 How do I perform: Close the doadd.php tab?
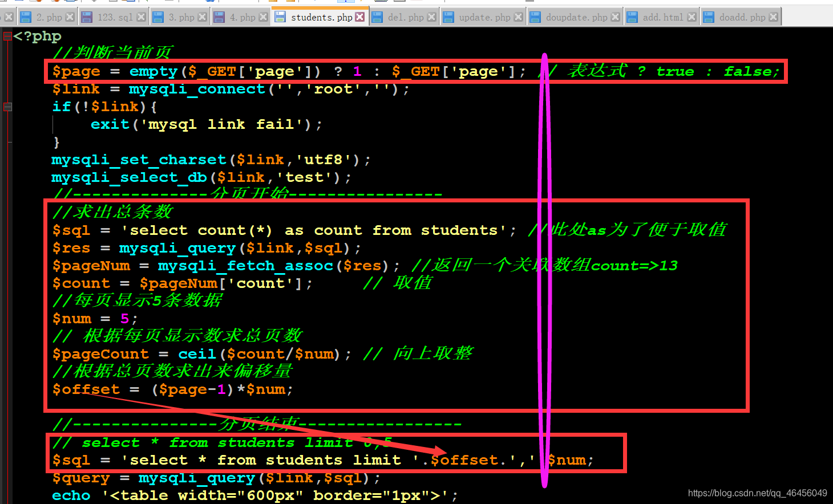tap(773, 17)
